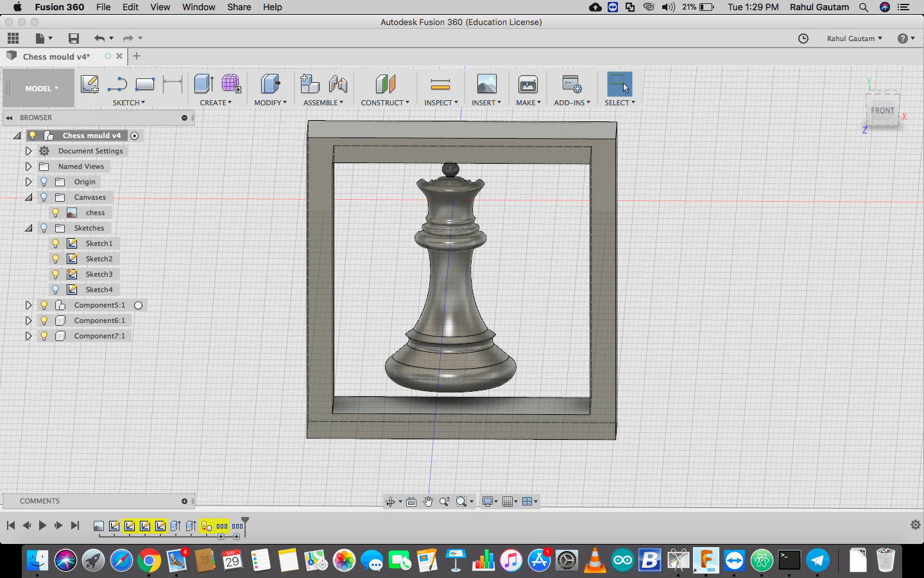Viewport: 924px width, 578px height.
Task: Click the Scripts and Add-Ins icon
Action: point(572,84)
